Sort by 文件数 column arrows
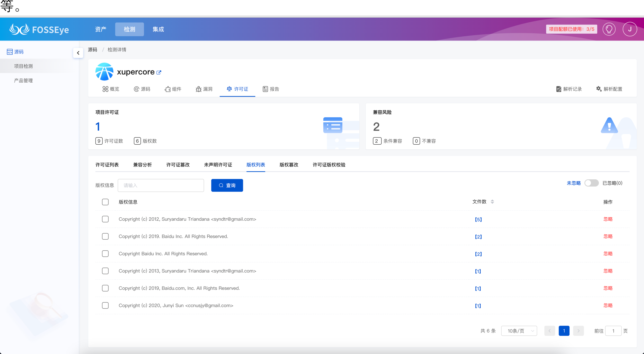644x354 pixels. [x=492, y=202]
